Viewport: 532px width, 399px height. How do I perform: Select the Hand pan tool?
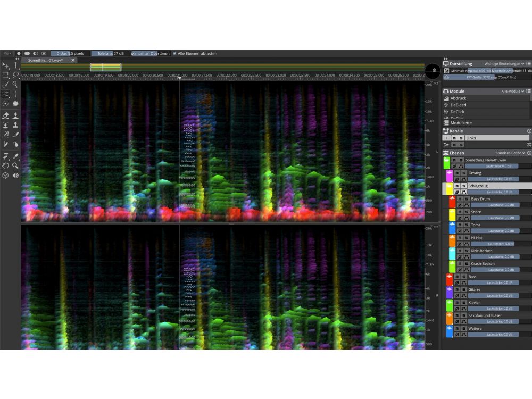(x=5, y=165)
